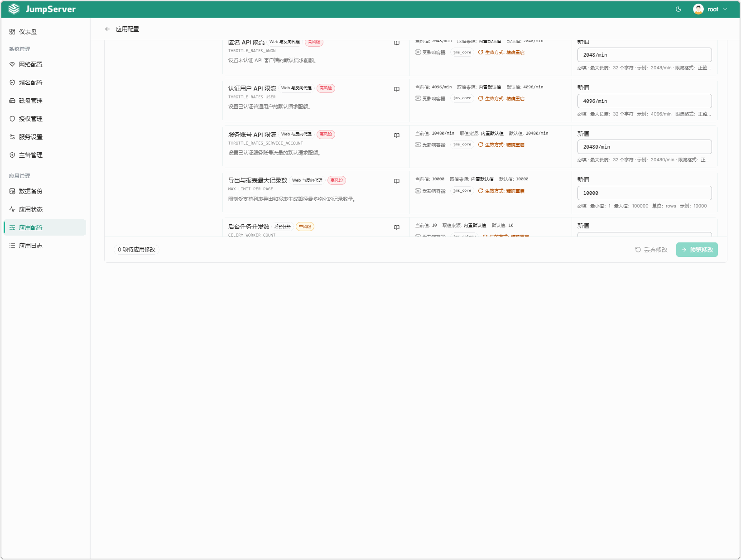The height and width of the screenshot is (560, 741).
Task: Open 仪表盘 in the sidebar
Action: click(45, 32)
